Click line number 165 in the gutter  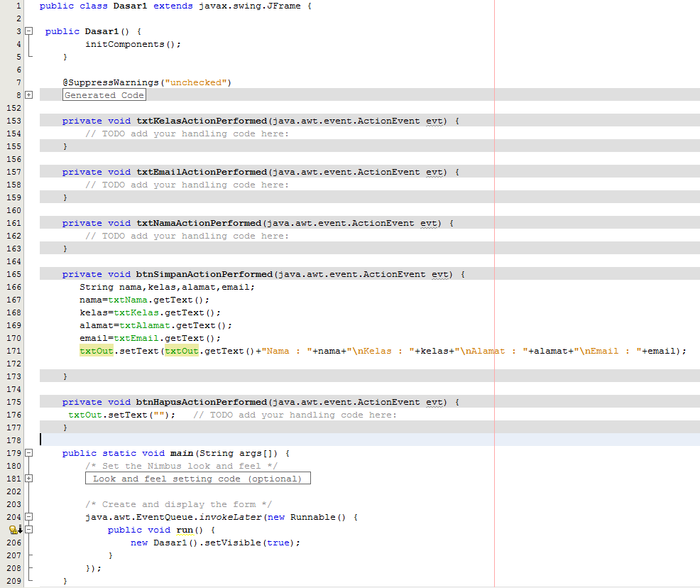click(x=13, y=275)
